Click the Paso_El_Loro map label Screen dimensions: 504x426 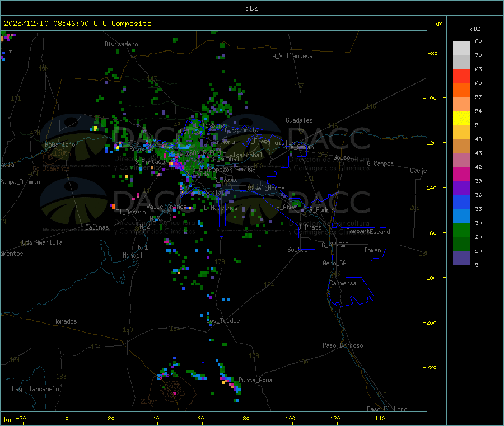pyautogui.click(x=387, y=409)
